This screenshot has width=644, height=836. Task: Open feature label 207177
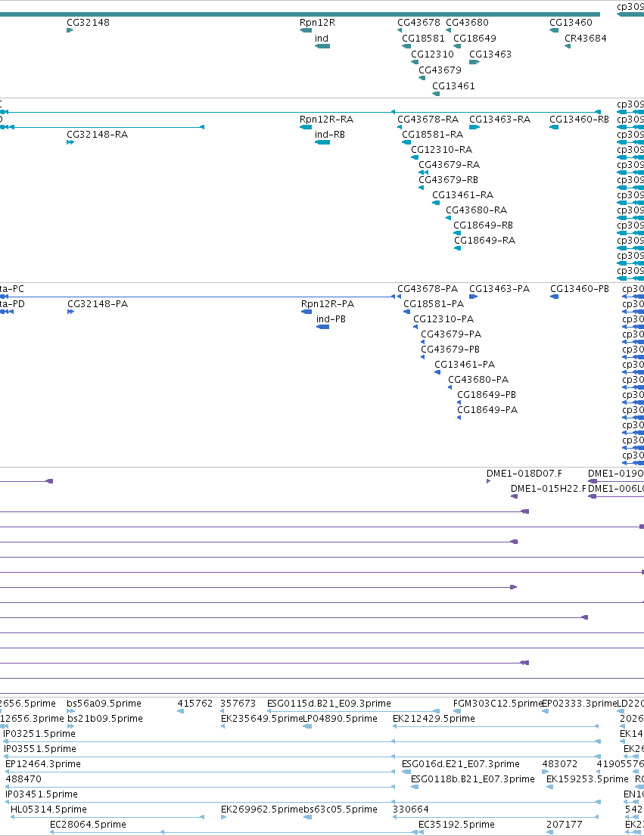(564, 825)
